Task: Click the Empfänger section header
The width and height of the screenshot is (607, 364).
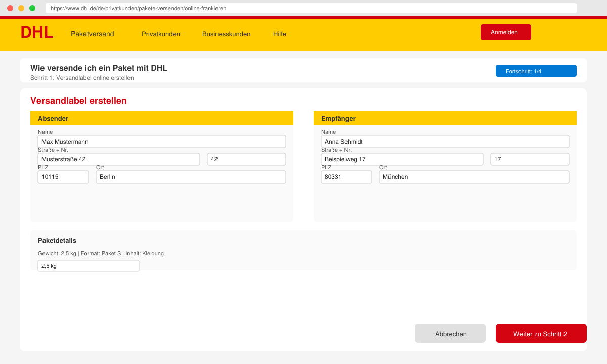Action: click(445, 118)
